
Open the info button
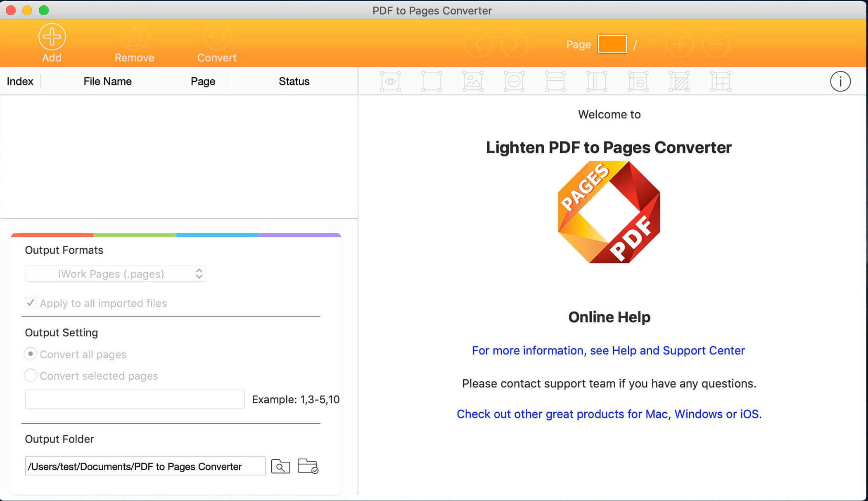tap(840, 81)
